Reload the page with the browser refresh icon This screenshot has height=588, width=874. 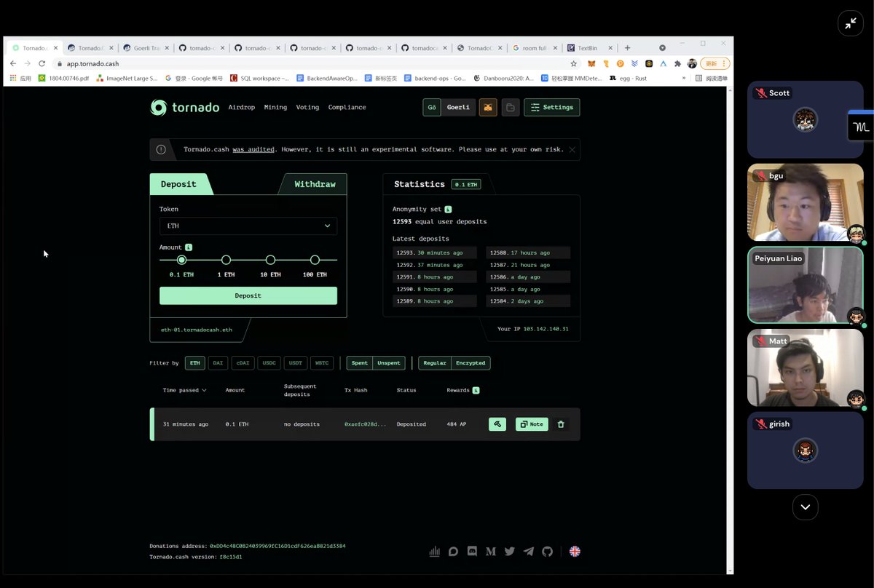(x=42, y=63)
